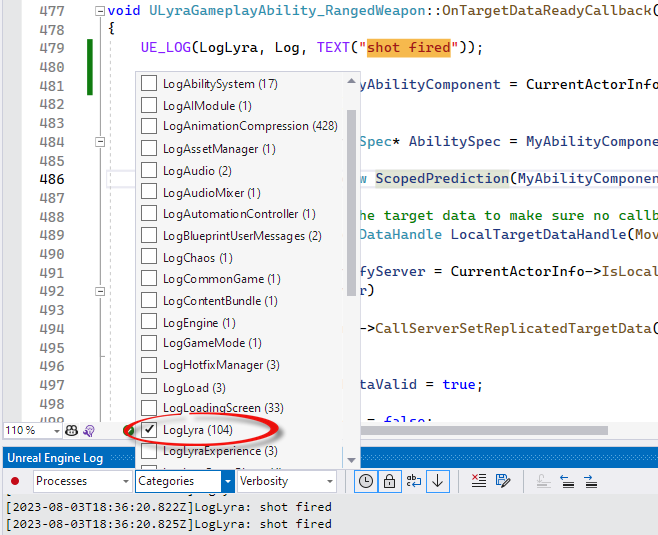Toggle word wrap icon in the log toolbar

[414, 481]
